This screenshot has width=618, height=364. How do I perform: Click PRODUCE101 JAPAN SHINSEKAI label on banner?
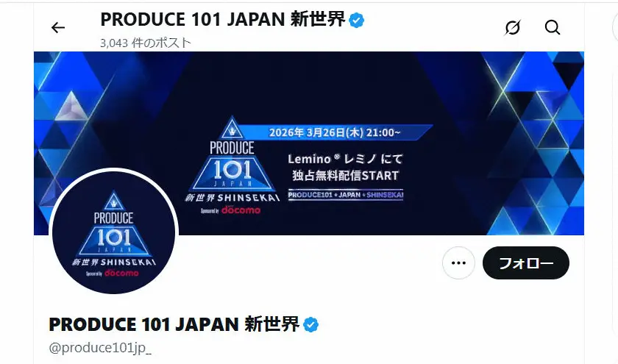346,195
